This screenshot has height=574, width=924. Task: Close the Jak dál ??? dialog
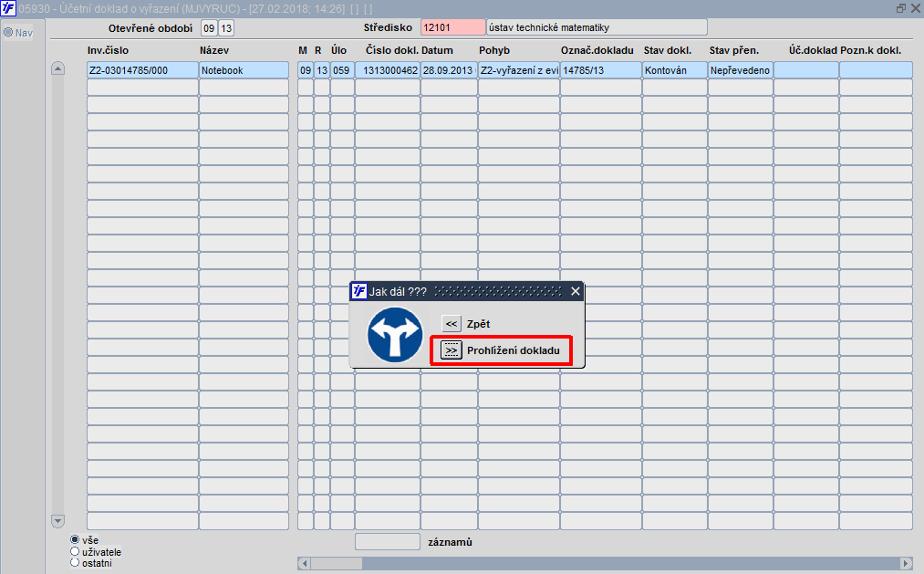pyautogui.click(x=576, y=291)
